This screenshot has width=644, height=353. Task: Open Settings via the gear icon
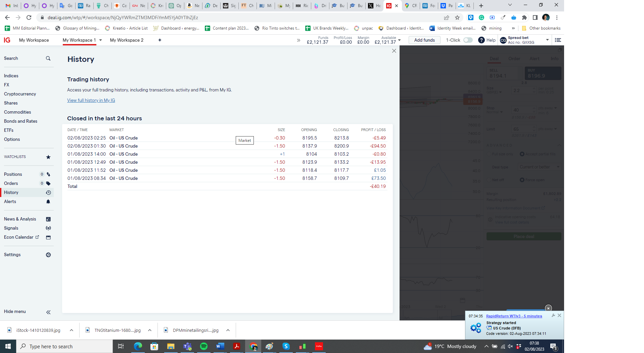click(48, 255)
